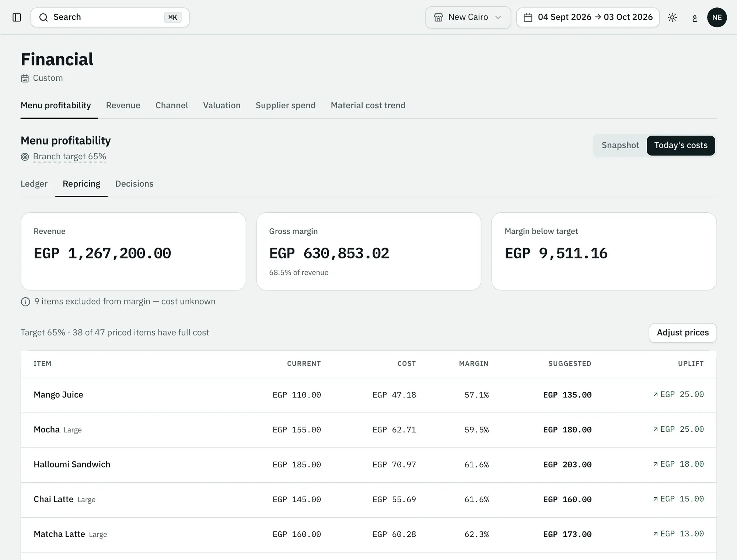Click the store icon beside New Cairo
The height and width of the screenshot is (560, 737).
(x=439, y=17)
